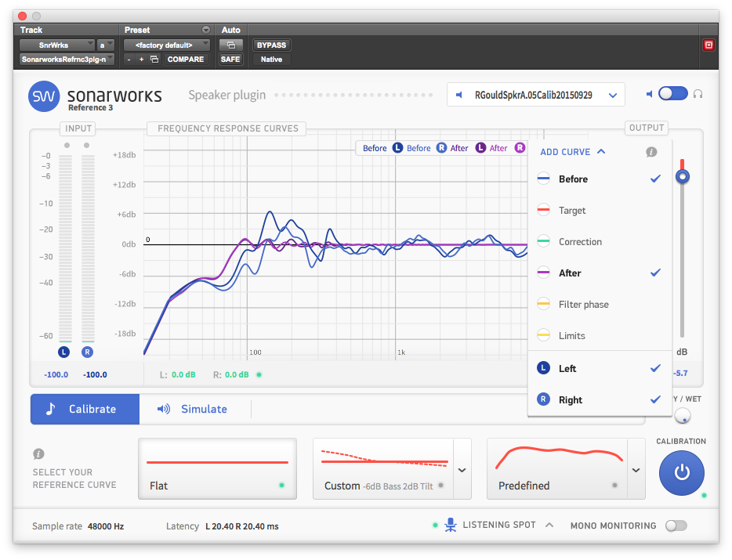Click the output gain slider handle

683,177
